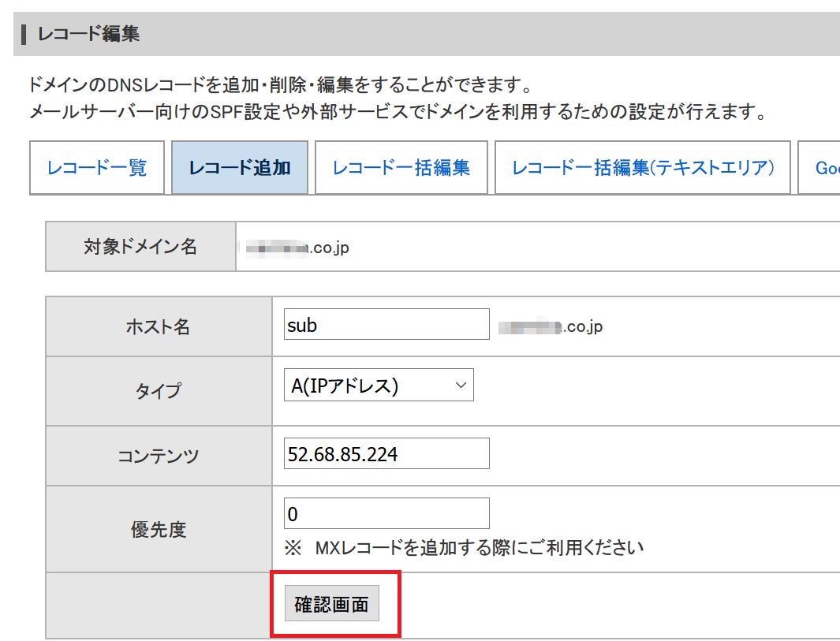
Task: Open レコード一括編集(テキストエリア) tab
Action: point(643,168)
